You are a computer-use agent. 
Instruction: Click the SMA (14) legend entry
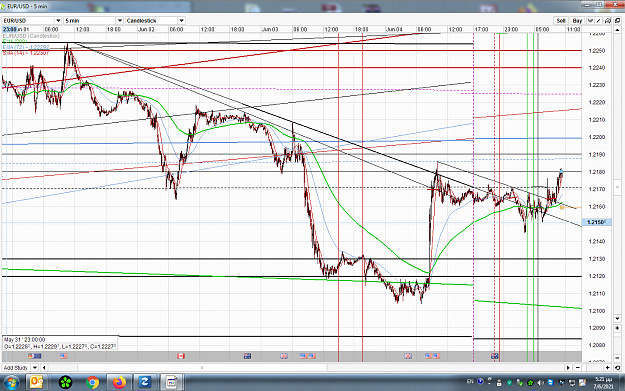(x=26, y=53)
